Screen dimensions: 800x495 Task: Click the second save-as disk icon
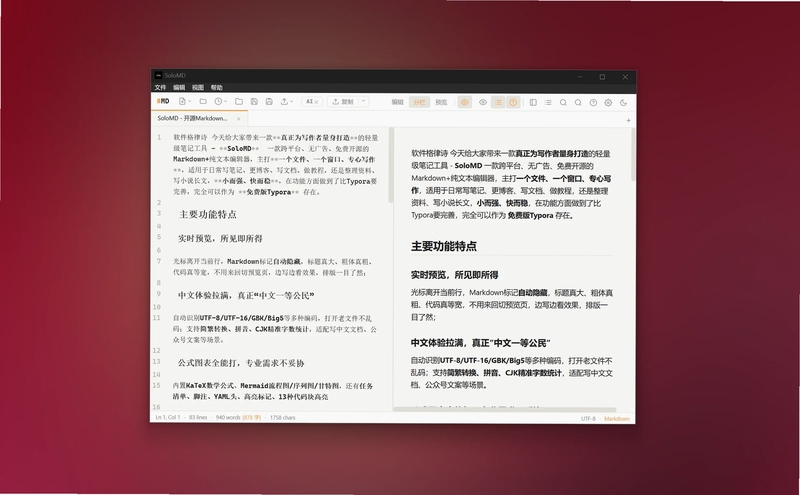click(x=269, y=102)
